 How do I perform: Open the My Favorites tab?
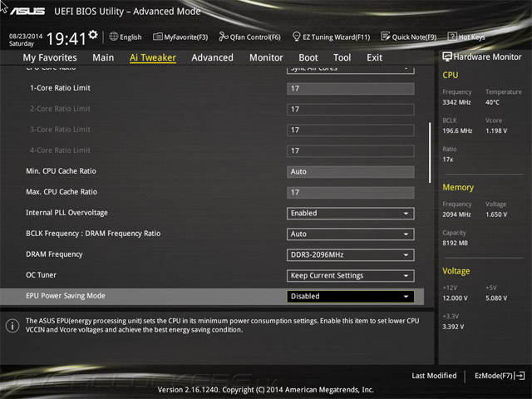pyautogui.click(x=50, y=57)
